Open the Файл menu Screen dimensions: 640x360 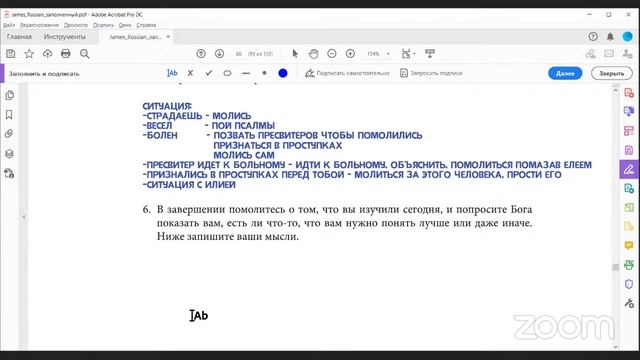(x=9, y=25)
